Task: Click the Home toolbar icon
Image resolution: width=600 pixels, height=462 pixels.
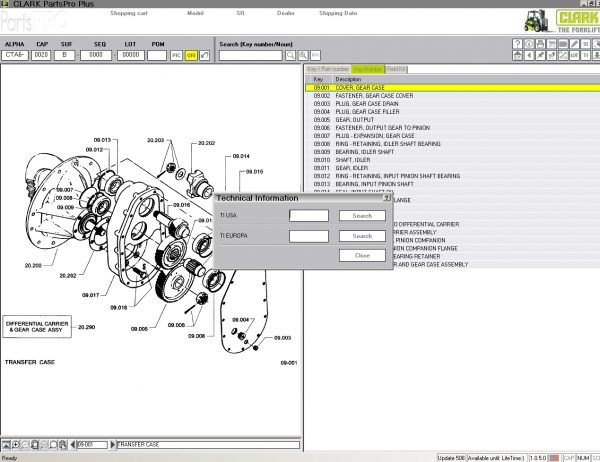Action: click(x=517, y=56)
